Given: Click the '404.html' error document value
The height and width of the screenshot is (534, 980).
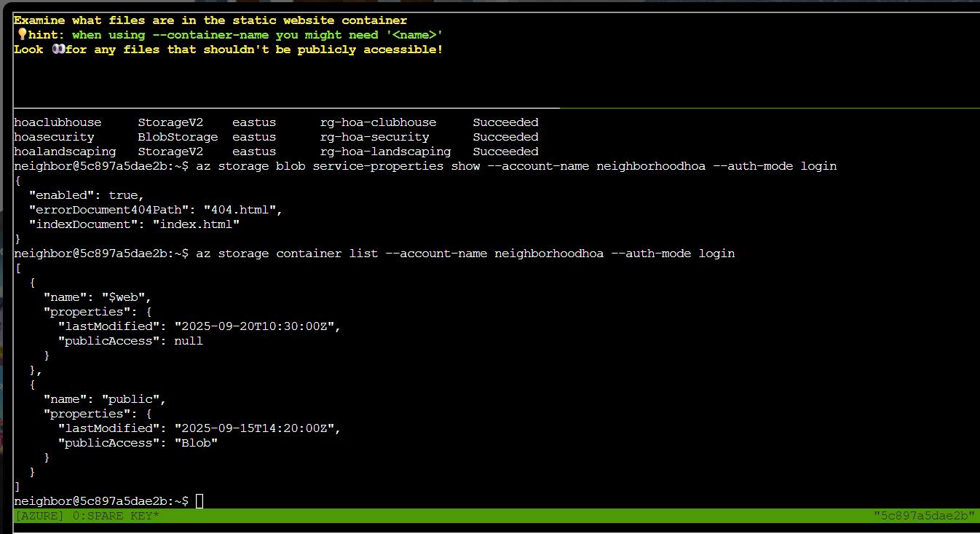Looking at the screenshot, I should [x=240, y=210].
